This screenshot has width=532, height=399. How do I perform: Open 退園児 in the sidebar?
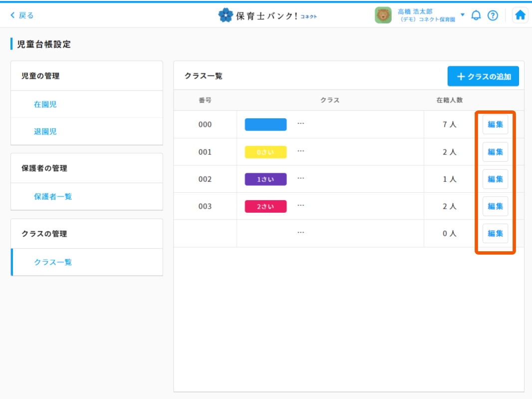(45, 131)
